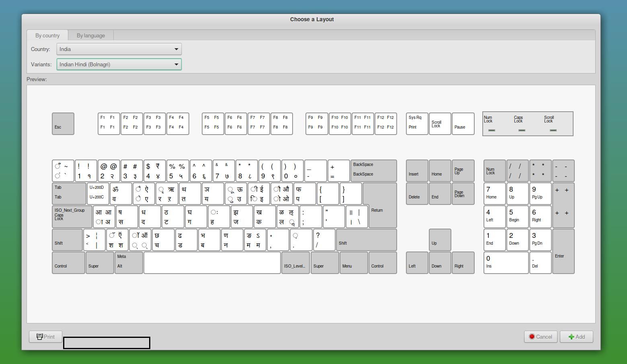The image size is (627, 364).
Task: Click the Esc key in preview
Action: [x=63, y=124]
